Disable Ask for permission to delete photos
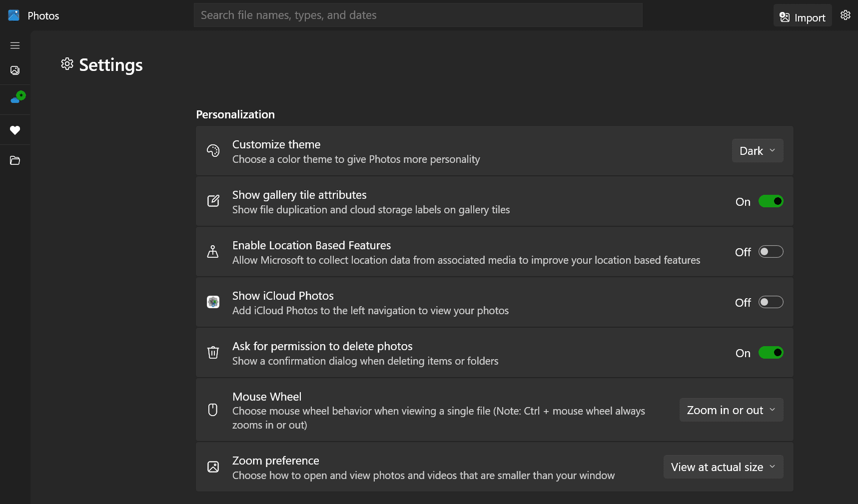Screen dimensions: 858x504 click(x=771, y=353)
